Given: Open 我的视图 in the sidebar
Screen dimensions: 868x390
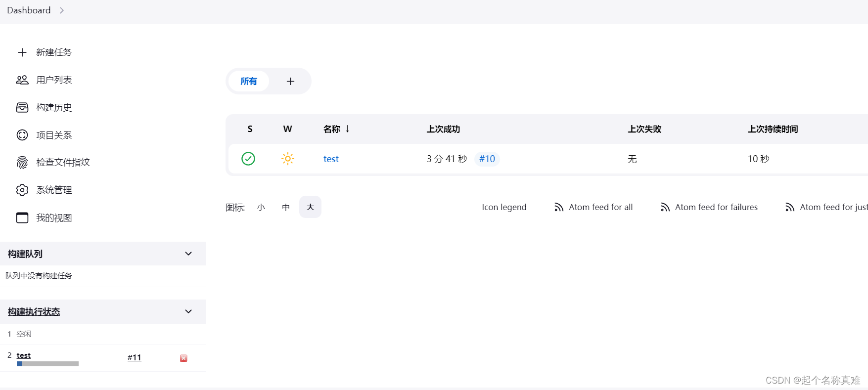Looking at the screenshot, I should click(x=54, y=218).
